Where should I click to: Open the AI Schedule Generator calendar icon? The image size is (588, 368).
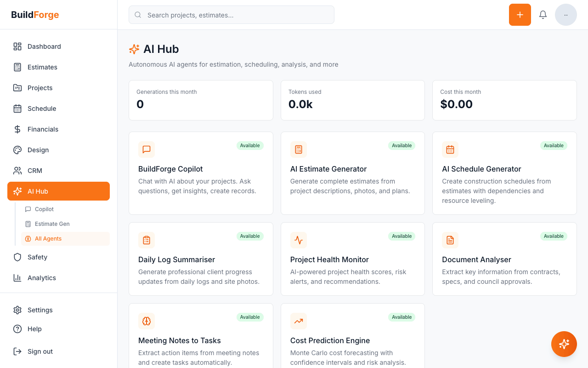[450, 149]
